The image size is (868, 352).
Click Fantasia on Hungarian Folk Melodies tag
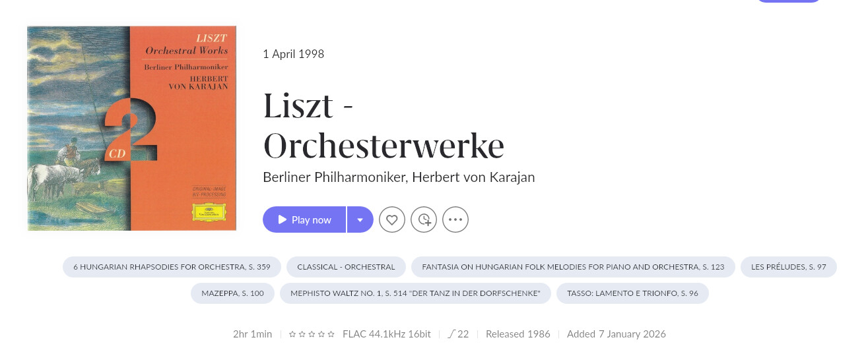coord(573,267)
